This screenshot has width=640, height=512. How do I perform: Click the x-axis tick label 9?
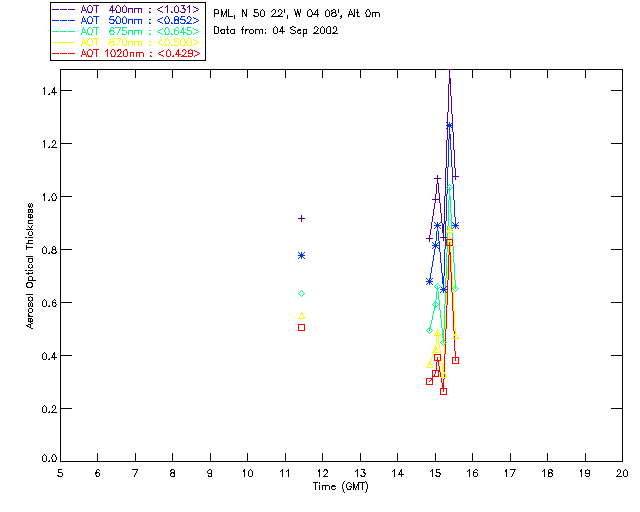[x=210, y=474]
